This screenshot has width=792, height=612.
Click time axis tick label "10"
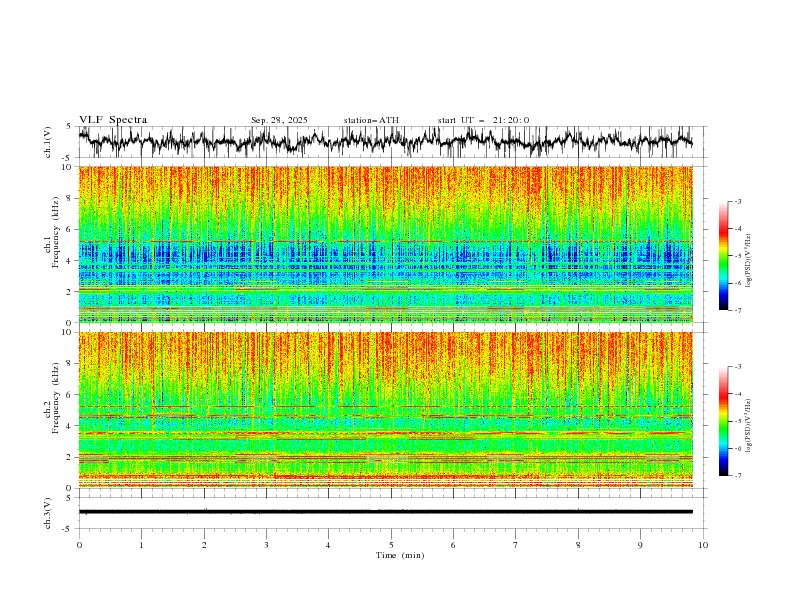(x=703, y=545)
